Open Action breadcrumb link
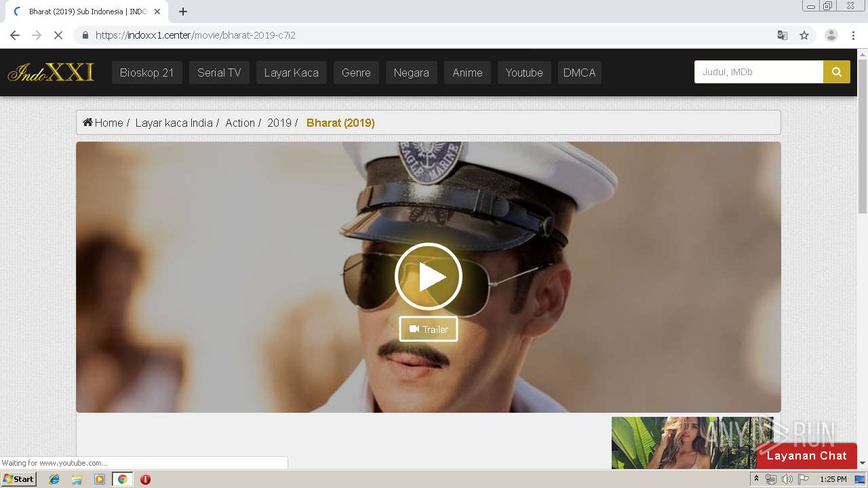 click(240, 123)
